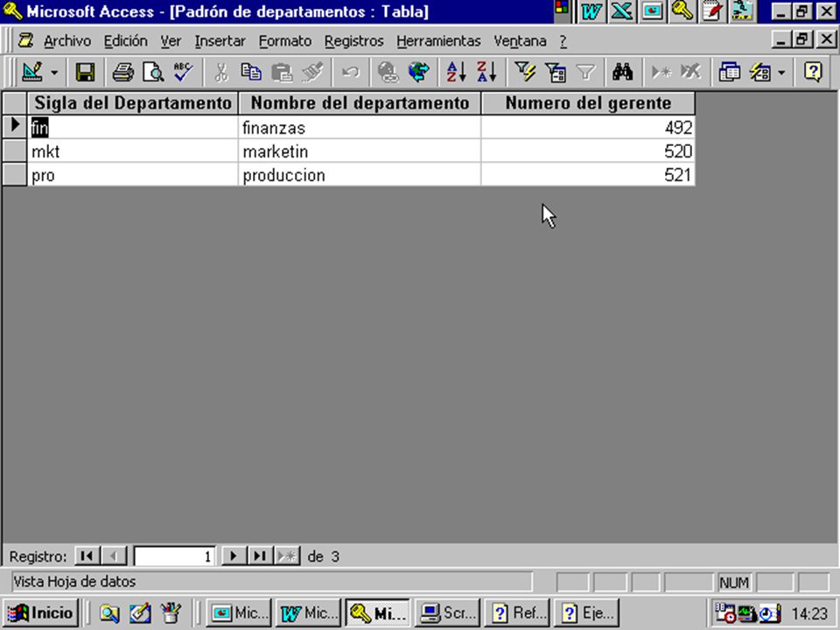840x630 pixels.
Task: Open Print Preview from the toolbar
Action: pyautogui.click(x=153, y=72)
